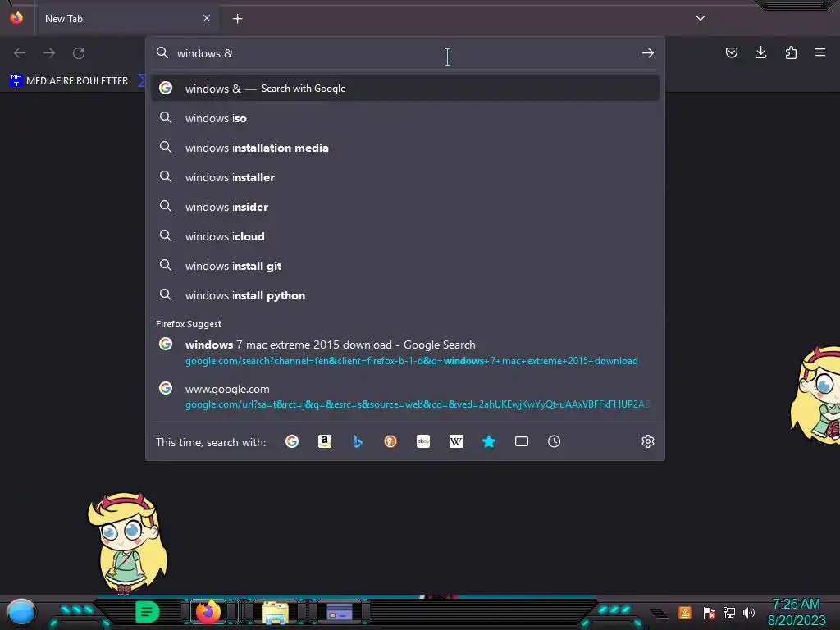Select 'windows & — Search with Google' suggestion
The height and width of the screenshot is (630, 840).
click(x=405, y=89)
